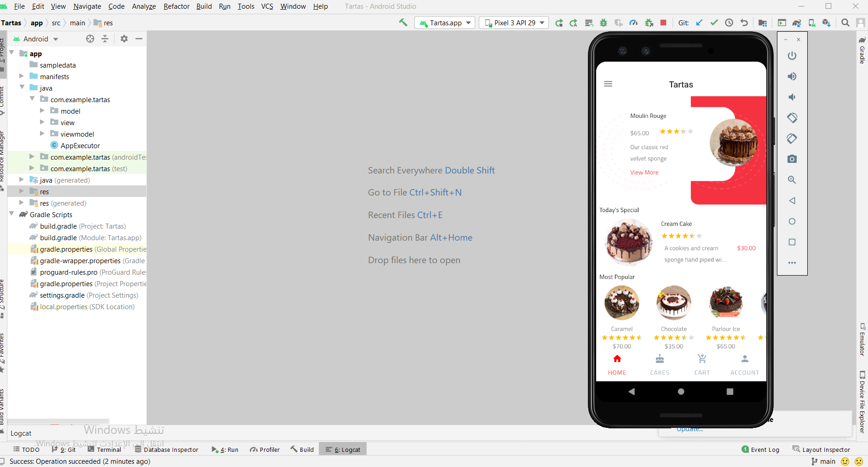
Task: Stop the running app with the red square
Action: [x=663, y=23]
